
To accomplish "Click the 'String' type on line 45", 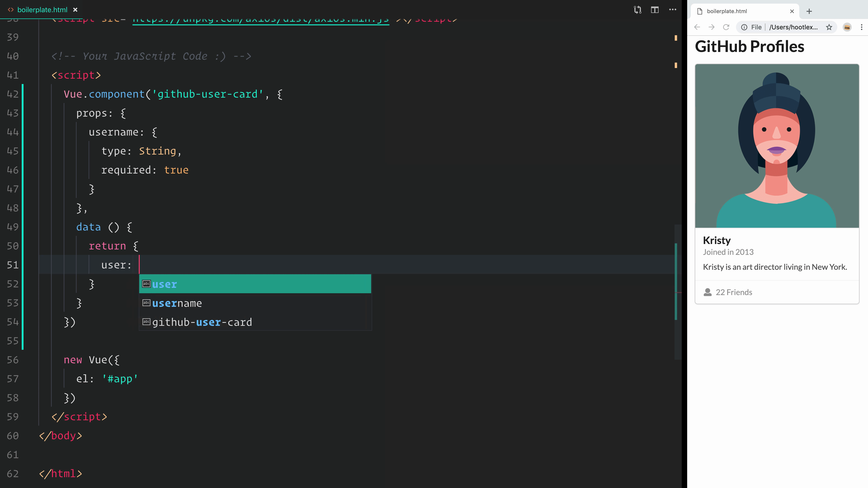I will (x=157, y=151).
